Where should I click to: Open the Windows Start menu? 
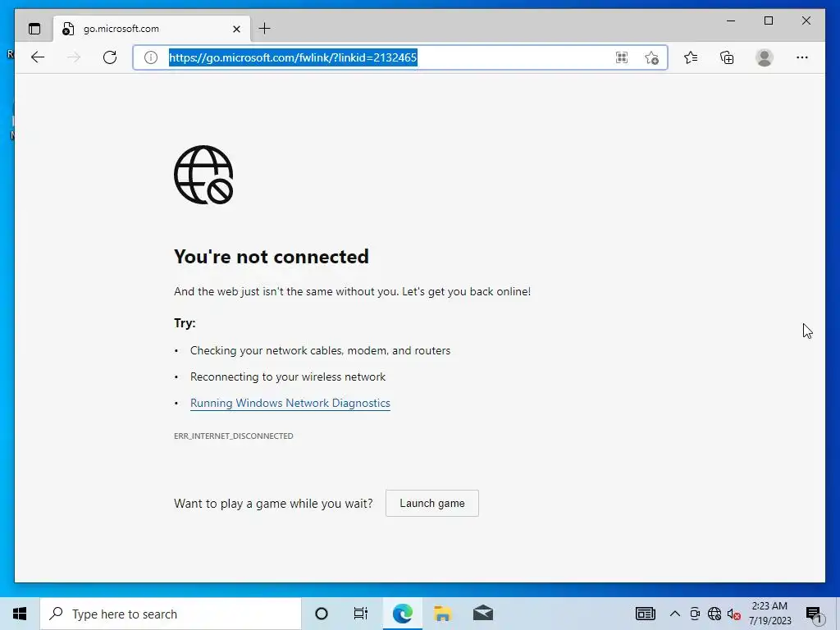click(20, 614)
